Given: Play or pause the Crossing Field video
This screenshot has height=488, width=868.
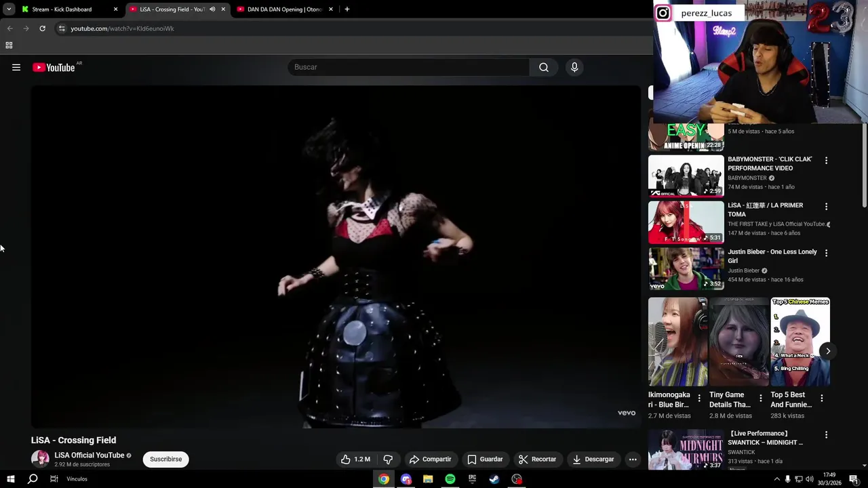Looking at the screenshot, I should (x=336, y=257).
